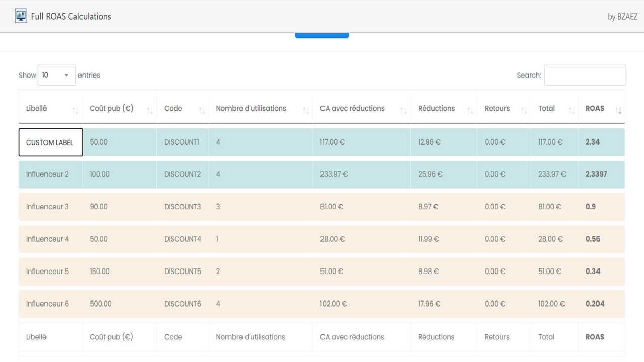Click the footer Libellé label
This screenshot has width=644, height=362.
pos(36,337)
